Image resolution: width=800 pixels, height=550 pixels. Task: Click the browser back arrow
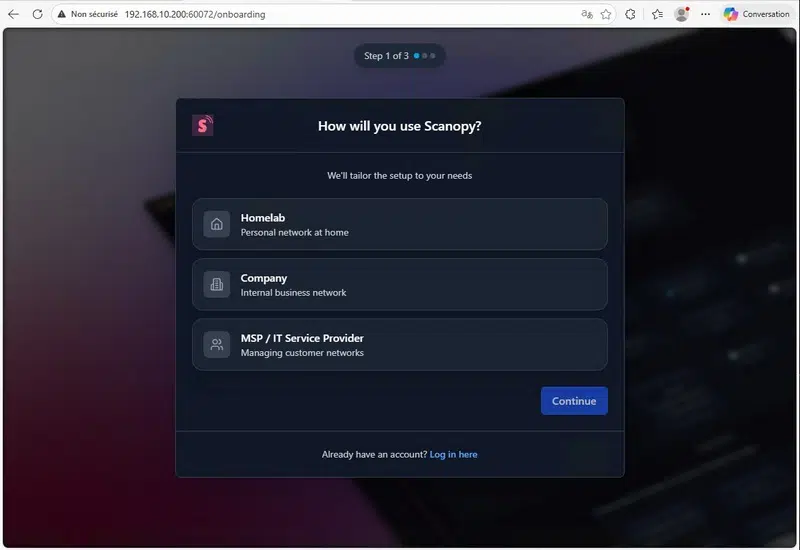14,14
